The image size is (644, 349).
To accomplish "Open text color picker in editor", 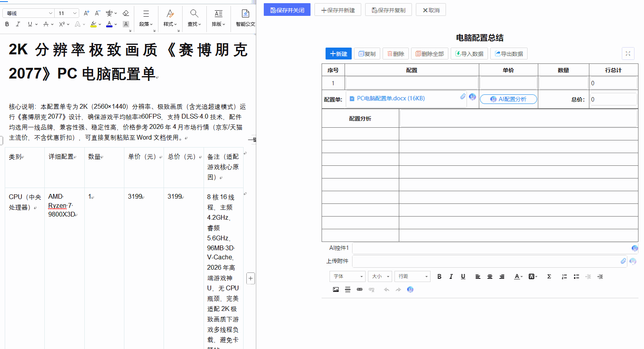I will (x=518, y=276).
